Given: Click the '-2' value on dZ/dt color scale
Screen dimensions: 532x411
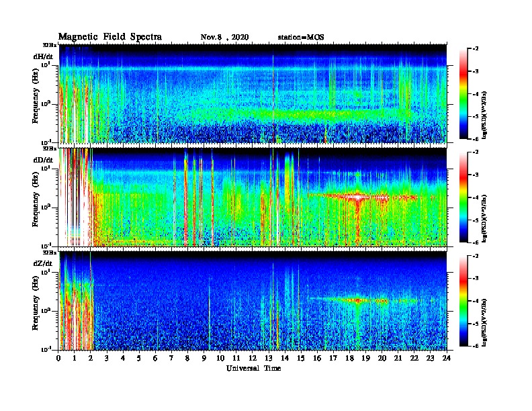Looking at the screenshot, I should coord(476,256).
